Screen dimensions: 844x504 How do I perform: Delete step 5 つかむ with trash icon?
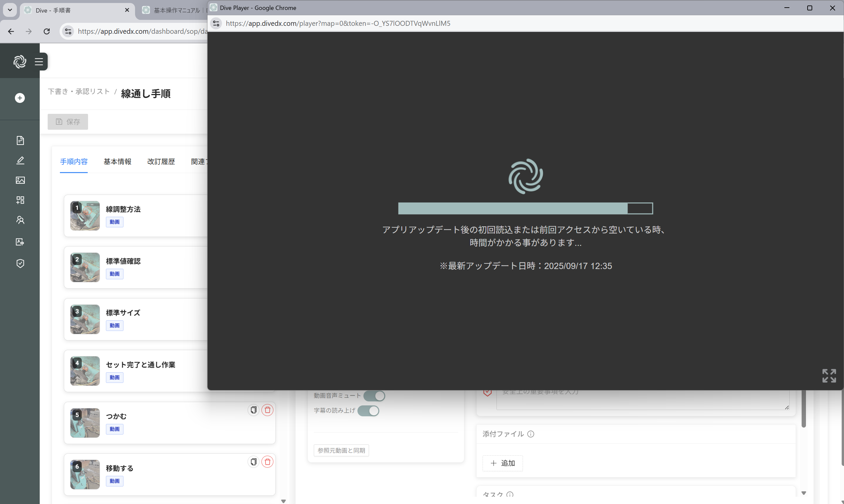[x=267, y=410]
